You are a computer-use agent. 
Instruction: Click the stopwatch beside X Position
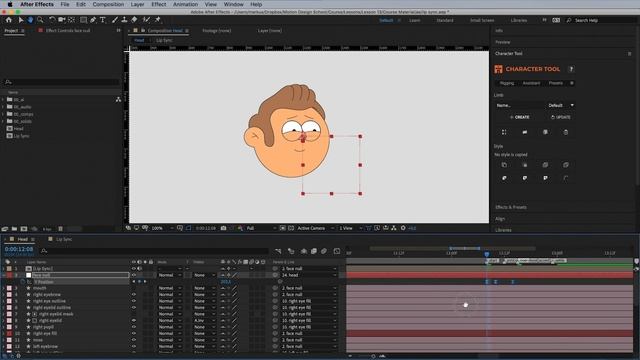[23, 282]
